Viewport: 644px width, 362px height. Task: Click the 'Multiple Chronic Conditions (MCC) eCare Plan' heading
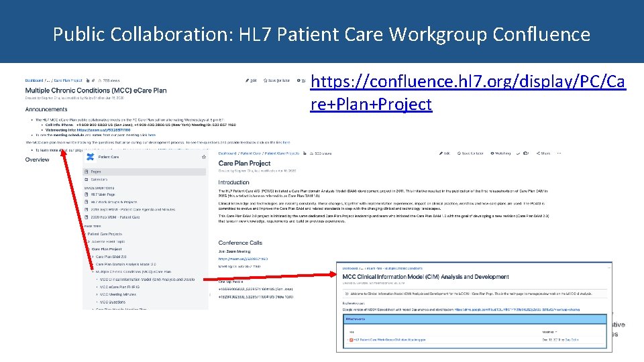point(96,90)
